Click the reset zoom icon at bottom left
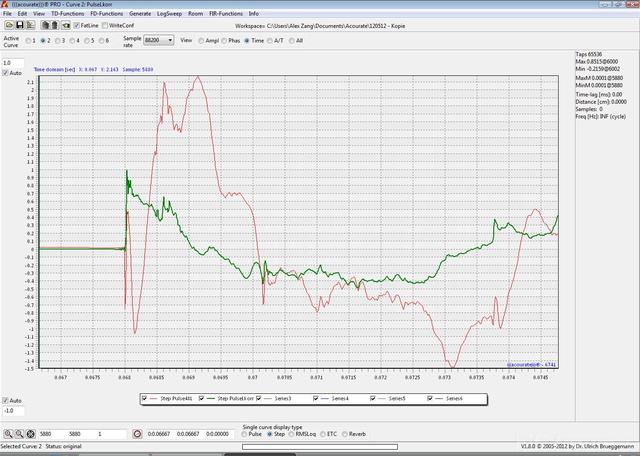The width and height of the screenshot is (640, 456). pyautogui.click(x=31, y=434)
